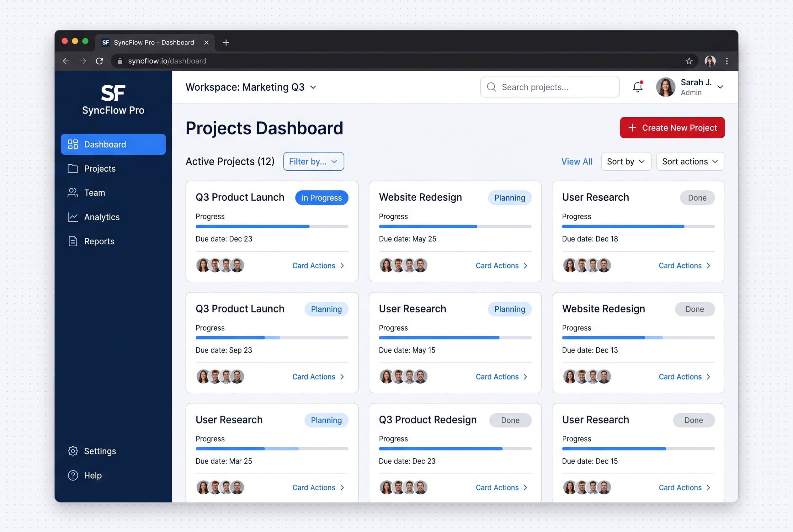The width and height of the screenshot is (793, 532).
Task: Open Analytics in sidebar
Action: (x=113, y=217)
